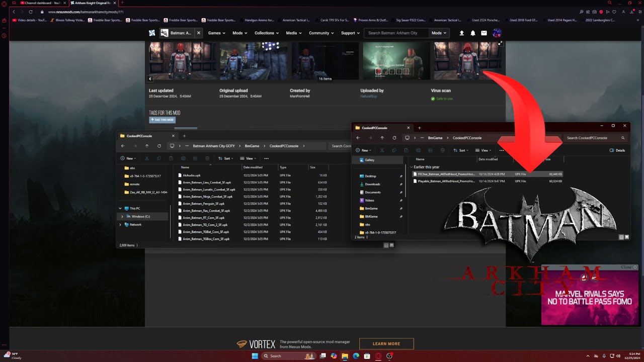Open new tab in right Explorer window
The width and height of the screenshot is (644, 362).
point(420,128)
